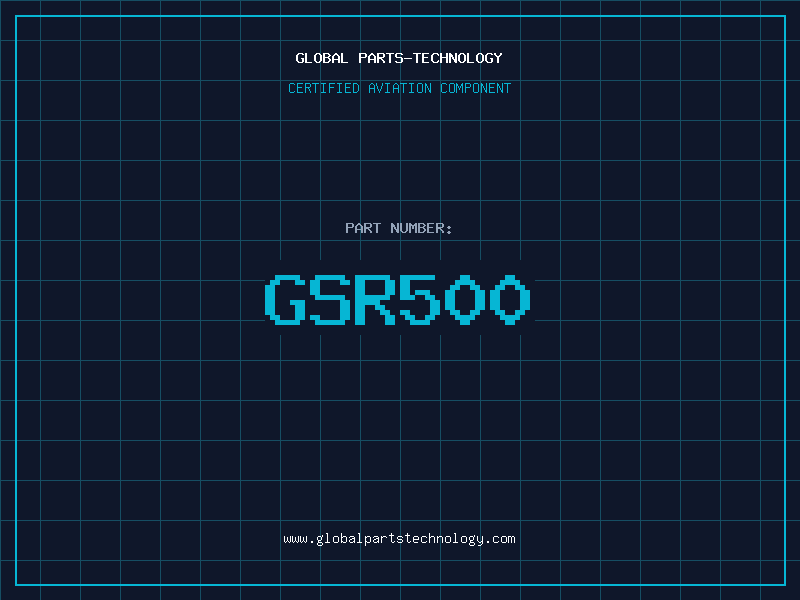Click the www prefix of website address

pyautogui.click(x=295, y=538)
